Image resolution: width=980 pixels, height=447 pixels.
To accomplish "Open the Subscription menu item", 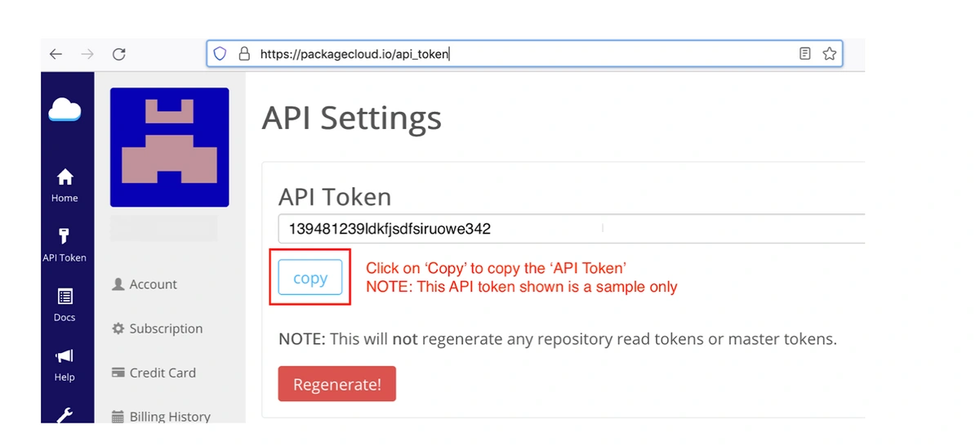I will (x=157, y=329).
